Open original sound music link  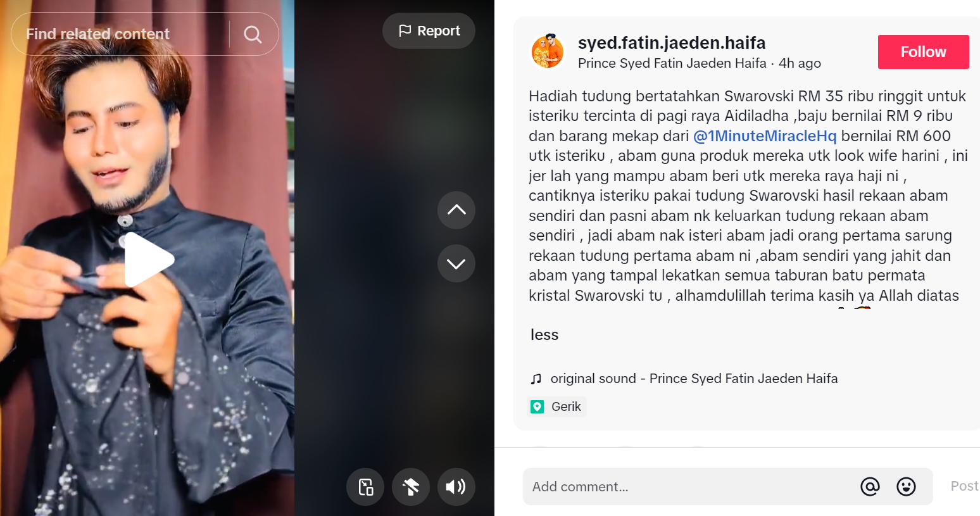[x=694, y=379]
